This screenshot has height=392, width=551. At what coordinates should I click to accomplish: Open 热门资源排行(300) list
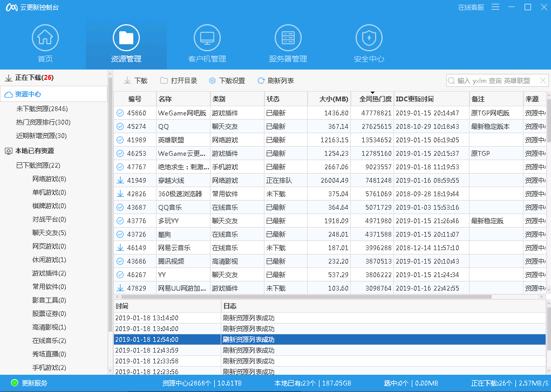pos(43,122)
